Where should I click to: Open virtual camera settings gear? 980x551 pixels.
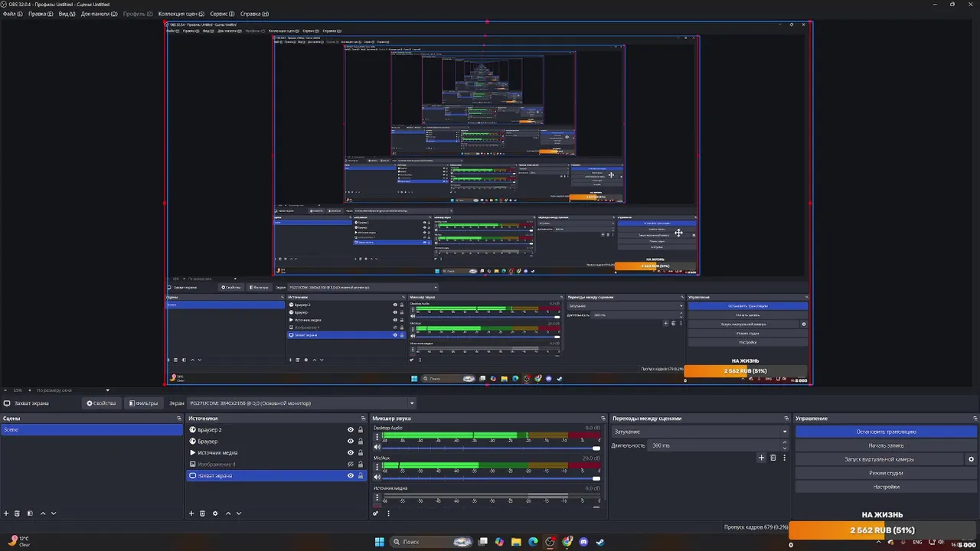pos(972,459)
